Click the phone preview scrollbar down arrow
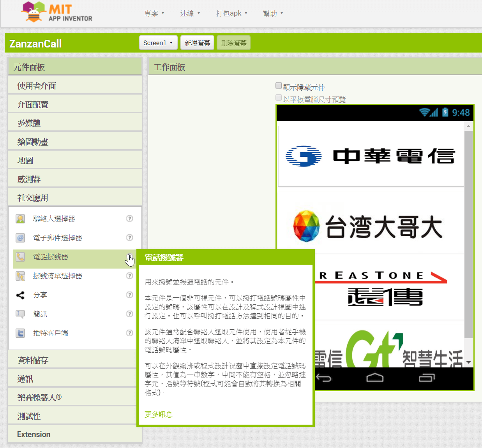 (x=468, y=362)
